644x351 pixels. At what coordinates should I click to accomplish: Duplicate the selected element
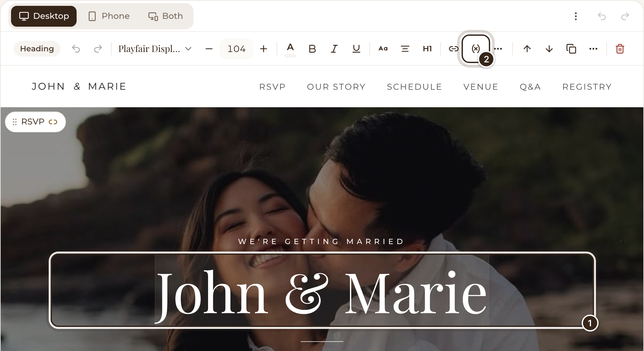(x=571, y=49)
